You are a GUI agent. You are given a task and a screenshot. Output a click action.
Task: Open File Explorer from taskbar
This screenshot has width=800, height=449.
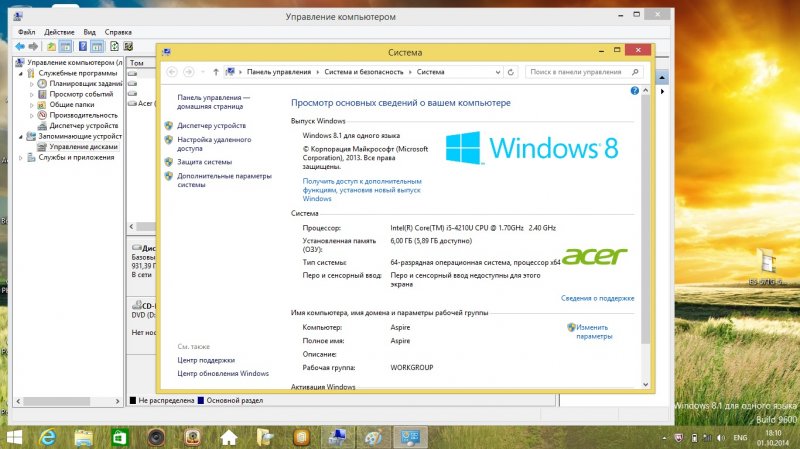[83, 438]
